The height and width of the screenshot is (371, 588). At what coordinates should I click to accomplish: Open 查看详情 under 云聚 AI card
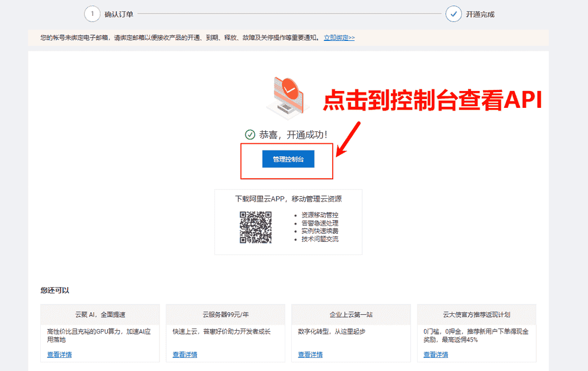pyautogui.click(x=58, y=355)
